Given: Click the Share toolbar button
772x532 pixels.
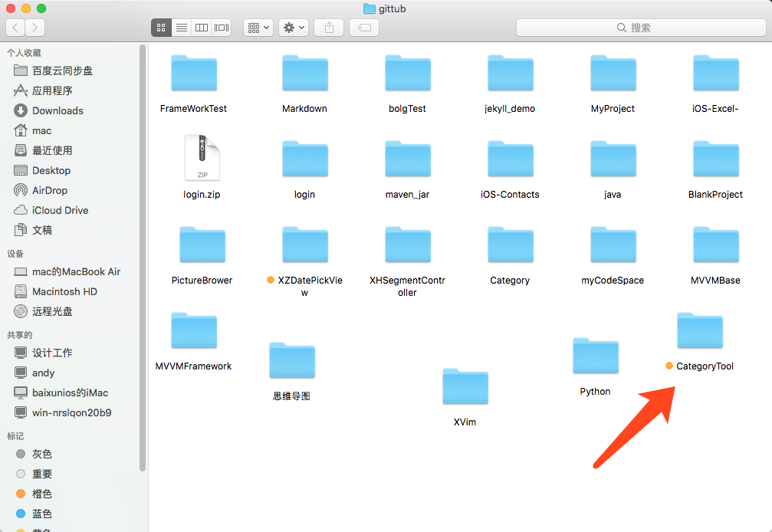Looking at the screenshot, I should click(x=329, y=28).
